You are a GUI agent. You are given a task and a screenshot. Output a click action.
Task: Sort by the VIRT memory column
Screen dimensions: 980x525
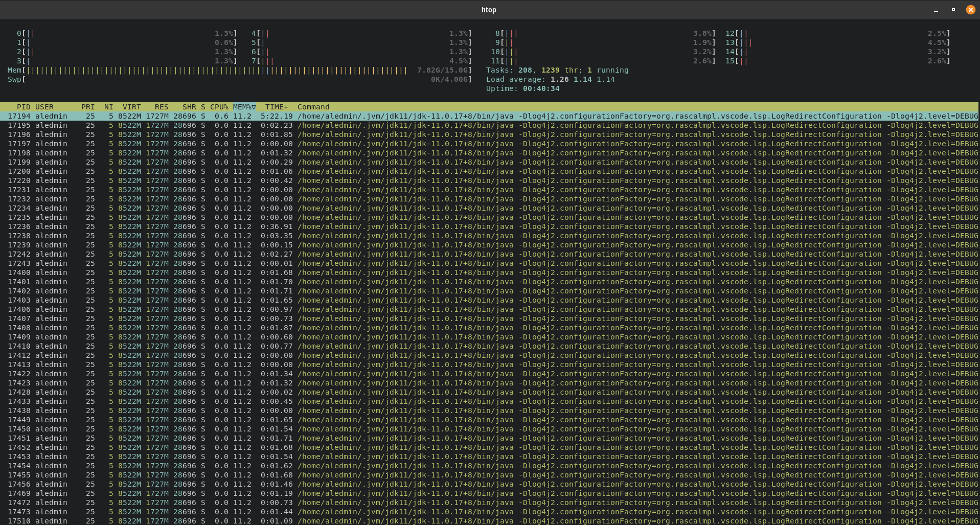(x=131, y=107)
